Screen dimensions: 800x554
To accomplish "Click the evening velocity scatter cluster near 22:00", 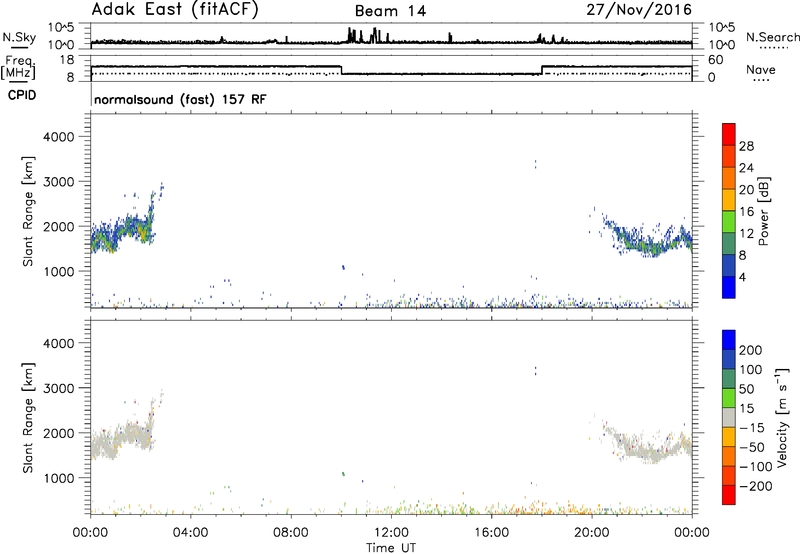I will pyautogui.click(x=648, y=443).
